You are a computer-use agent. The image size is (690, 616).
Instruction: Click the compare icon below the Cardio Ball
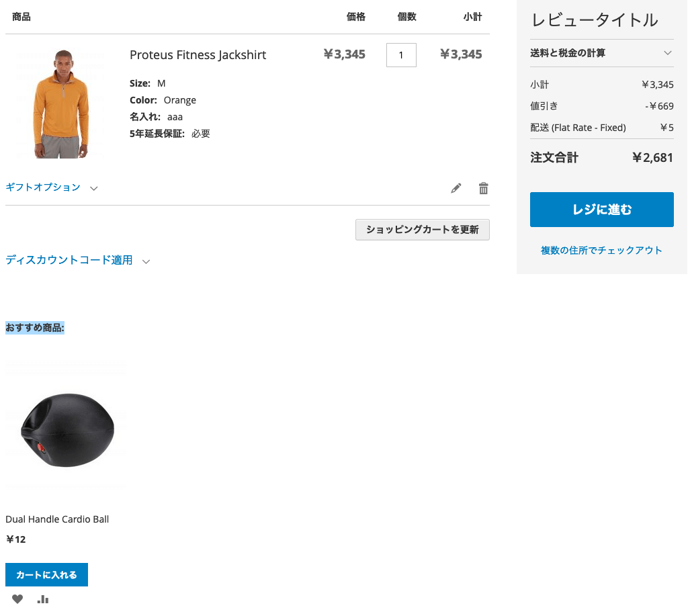(42, 599)
